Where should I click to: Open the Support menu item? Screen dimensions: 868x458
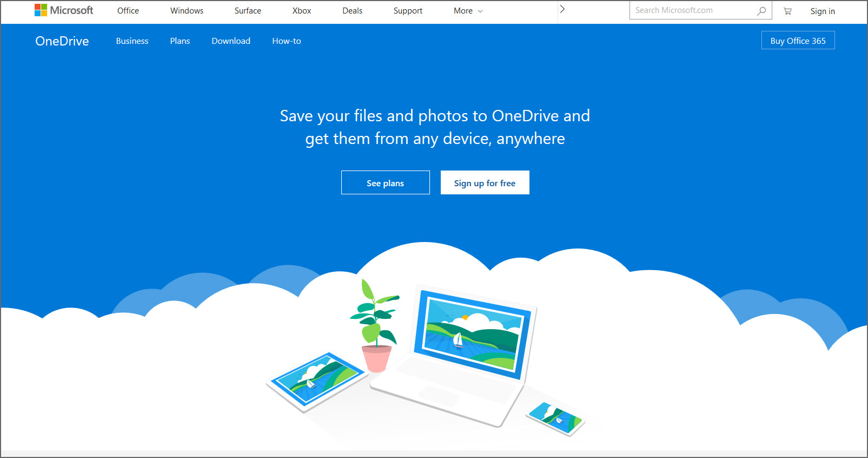tap(408, 11)
